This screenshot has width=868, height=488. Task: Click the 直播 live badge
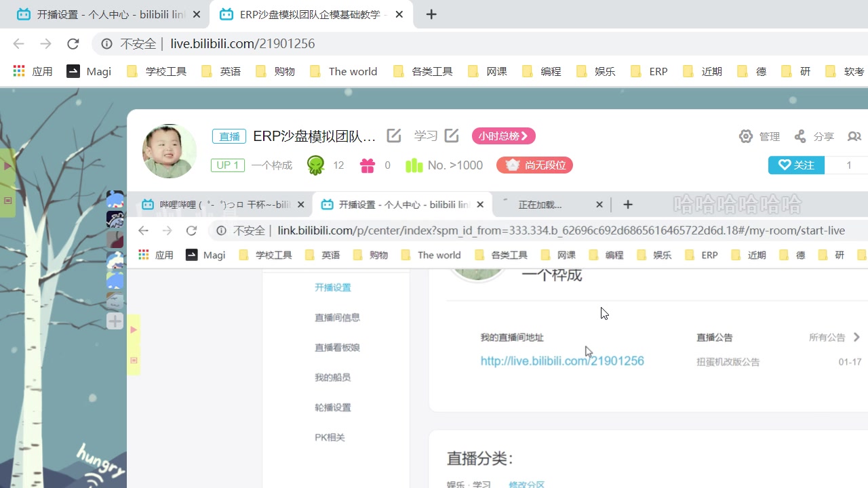[229, 136]
